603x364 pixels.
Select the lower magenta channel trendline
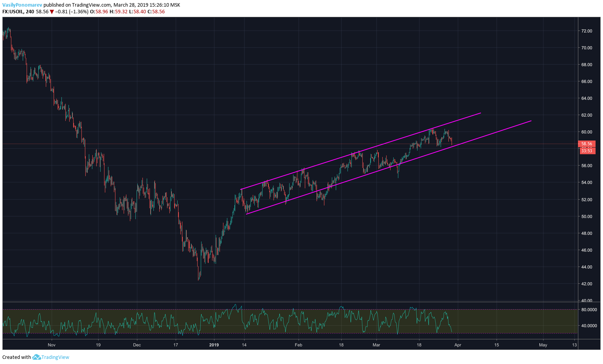pyautogui.click(x=388, y=168)
